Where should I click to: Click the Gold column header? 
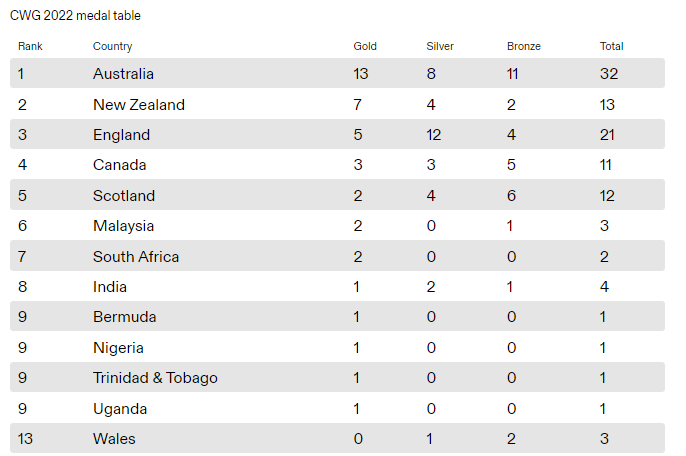coord(365,46)
